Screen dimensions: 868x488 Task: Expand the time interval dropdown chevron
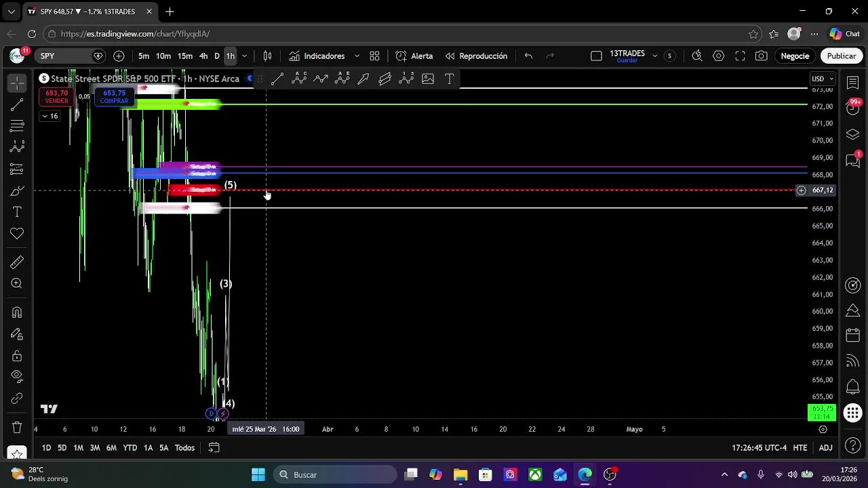pyautogui.click(x=245, y=56)
